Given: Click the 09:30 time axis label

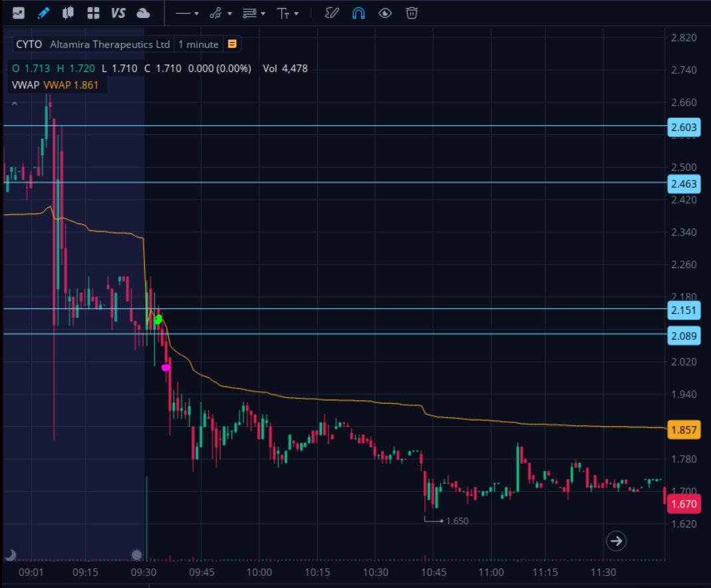Looking at the screenshot, I should point(144,573).
